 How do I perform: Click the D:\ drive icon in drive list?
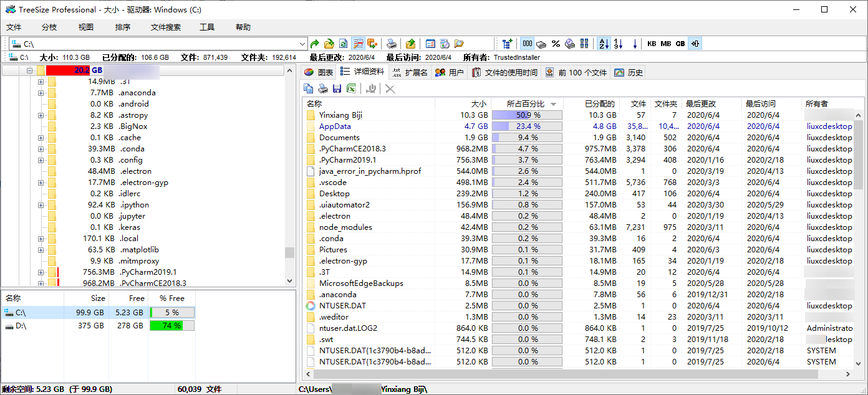[9, 326]
